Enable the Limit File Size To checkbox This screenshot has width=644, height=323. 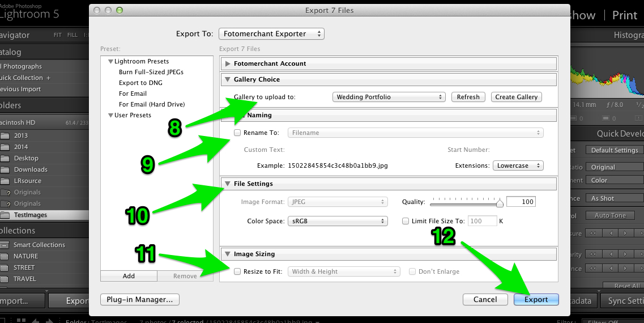pyautogui.click(x=406, y=221)
